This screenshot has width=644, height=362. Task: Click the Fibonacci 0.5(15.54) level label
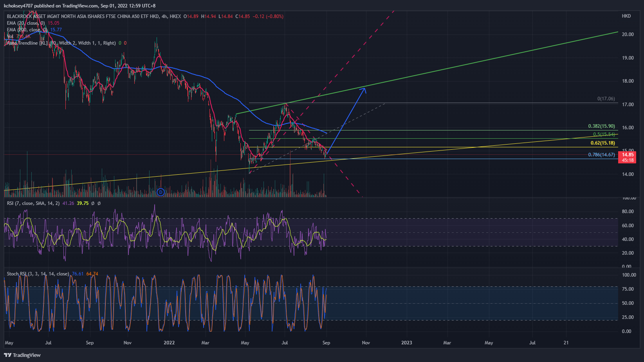[604, 134]
